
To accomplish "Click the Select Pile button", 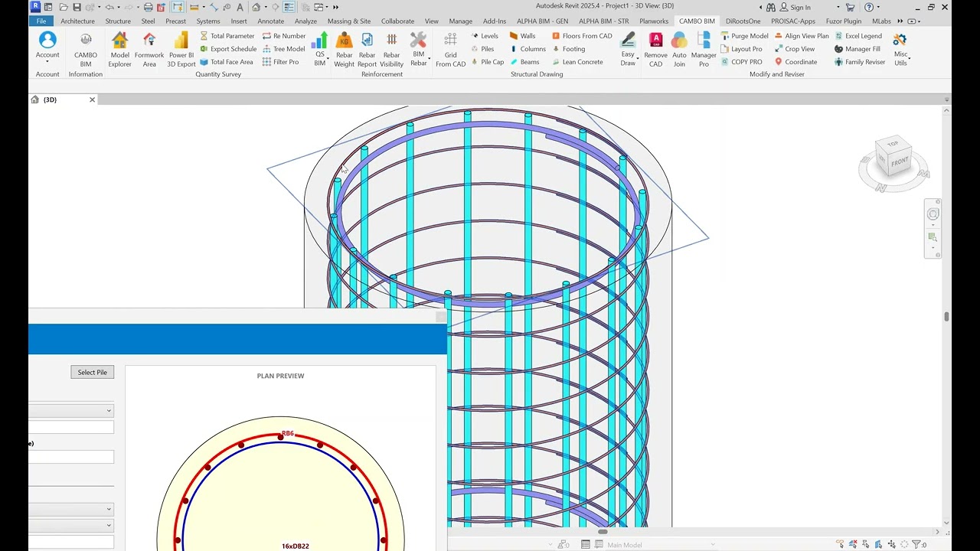I will [92, 372].
